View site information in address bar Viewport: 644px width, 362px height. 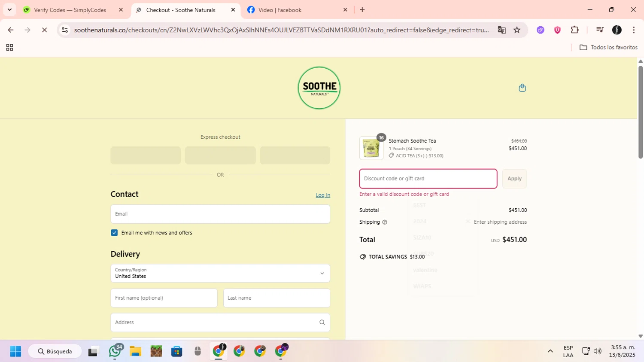65,30
